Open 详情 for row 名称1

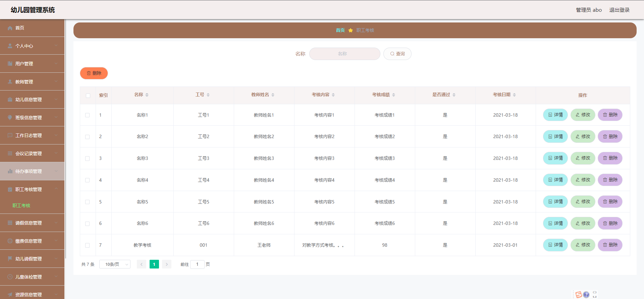point(555,115)
